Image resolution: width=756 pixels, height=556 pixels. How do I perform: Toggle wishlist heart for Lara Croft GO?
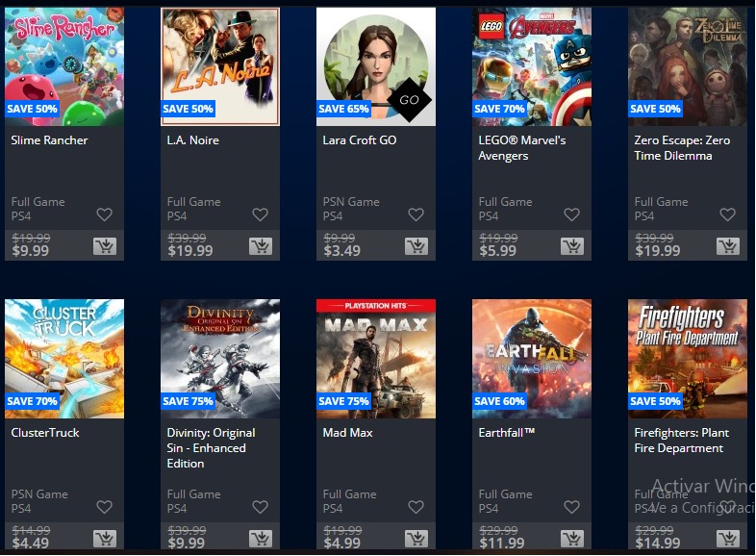click(416, 215)
